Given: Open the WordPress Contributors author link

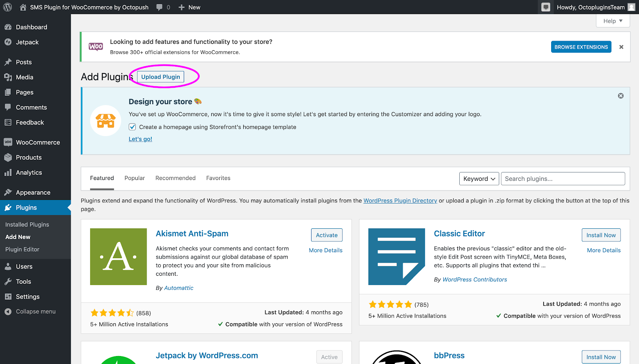Looking at the screenshot, I should 475,279.
